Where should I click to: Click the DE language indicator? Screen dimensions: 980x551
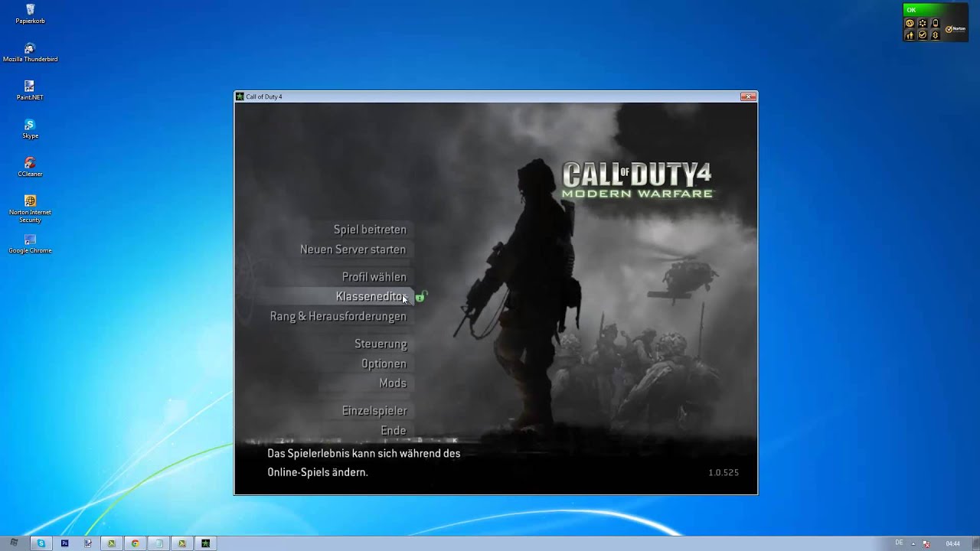(x=899, y=543)
